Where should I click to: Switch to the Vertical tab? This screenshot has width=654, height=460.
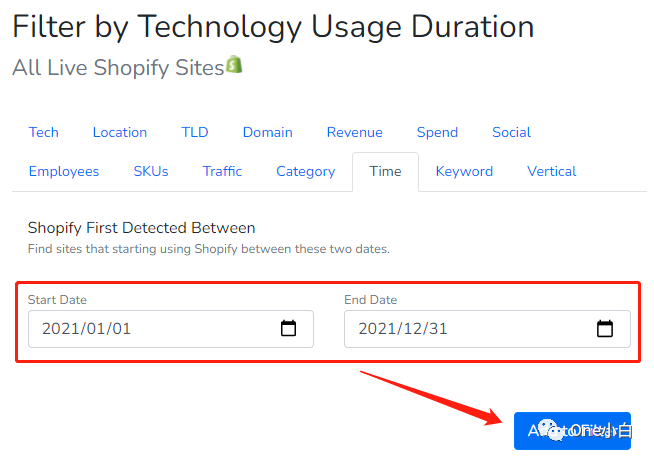click(551, 171)
